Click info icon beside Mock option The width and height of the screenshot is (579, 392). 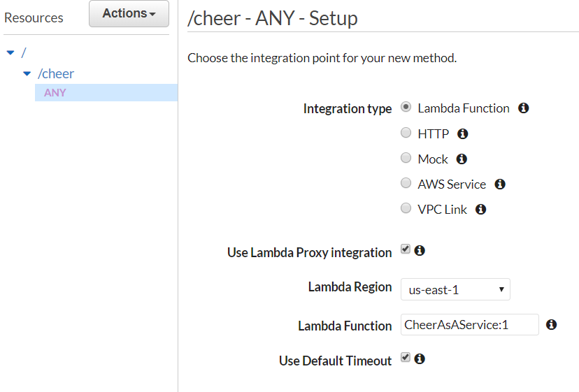pyautogui.click(x=462, y=159)
